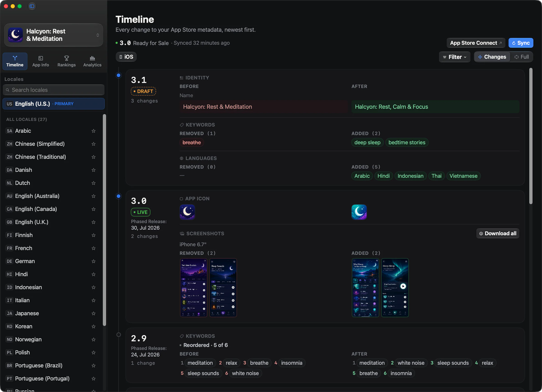Click the removed 'breathe' keyword chip
This screenshot has height=392, width=542.
(x=192, y=143)
